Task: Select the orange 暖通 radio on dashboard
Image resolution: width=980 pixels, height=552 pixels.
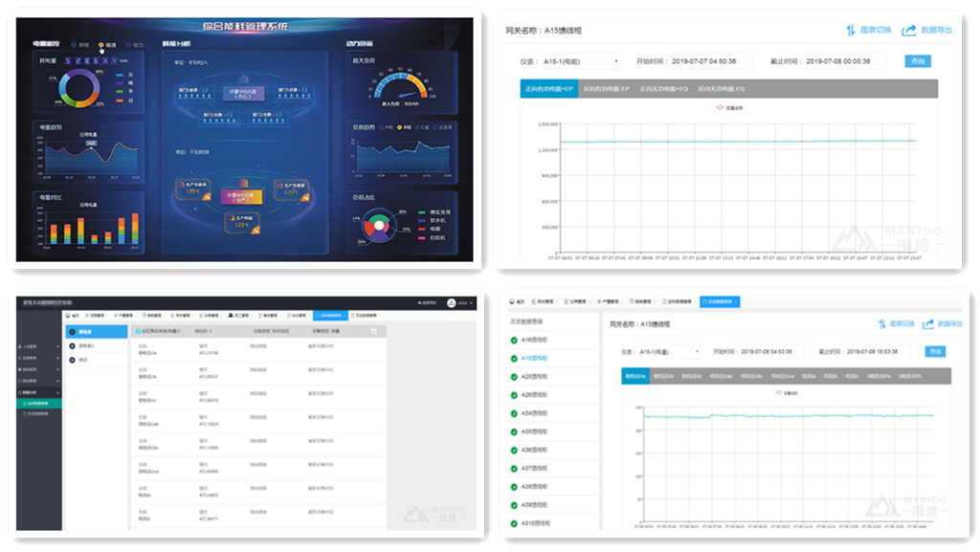Action: pos(101,45)
